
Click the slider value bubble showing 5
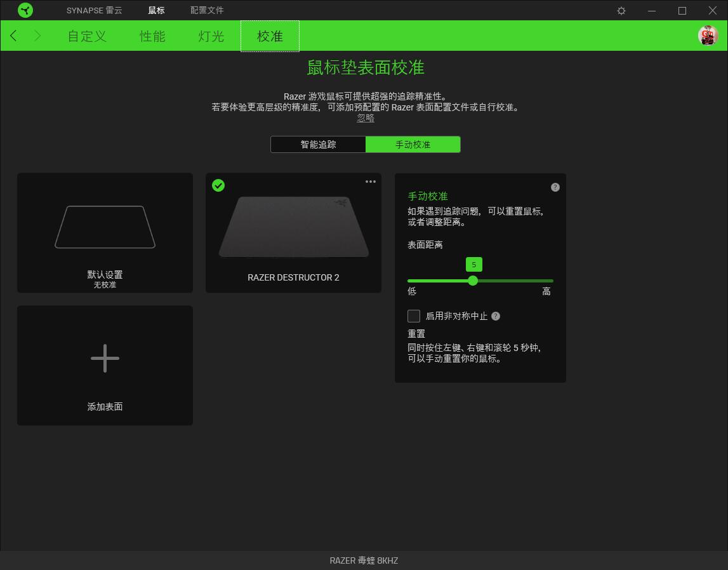click(x=473, y=265)
